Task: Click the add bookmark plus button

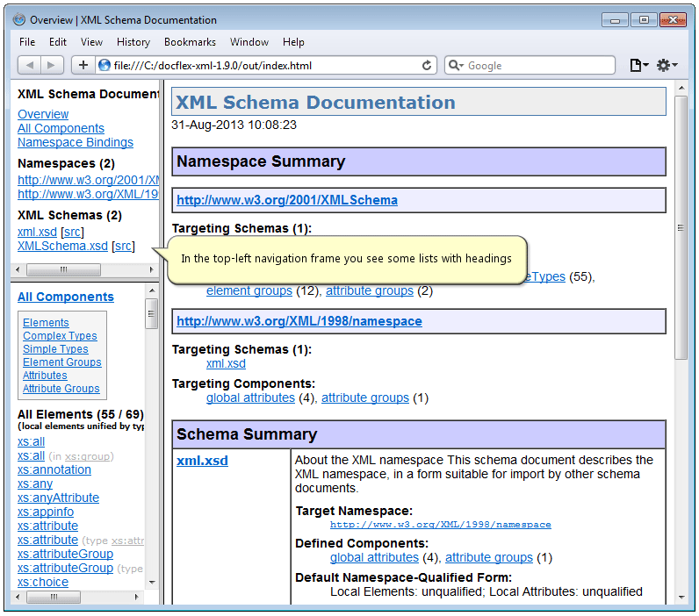Action: (83, 65)
